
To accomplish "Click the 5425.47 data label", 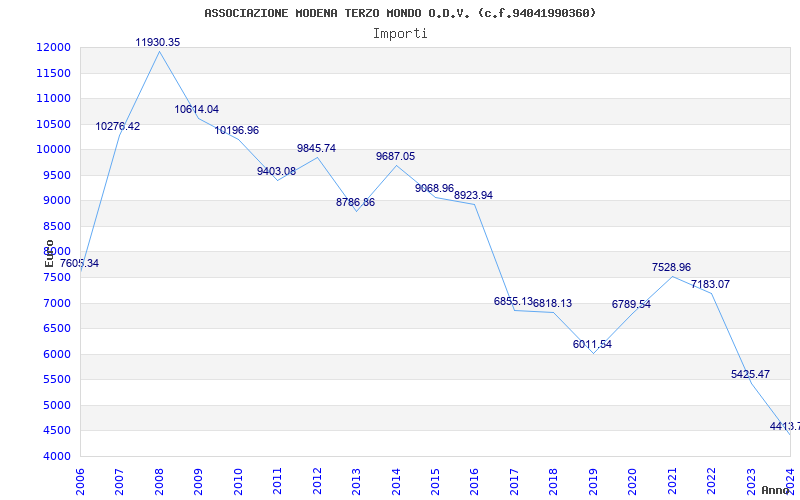I will 751,374.
